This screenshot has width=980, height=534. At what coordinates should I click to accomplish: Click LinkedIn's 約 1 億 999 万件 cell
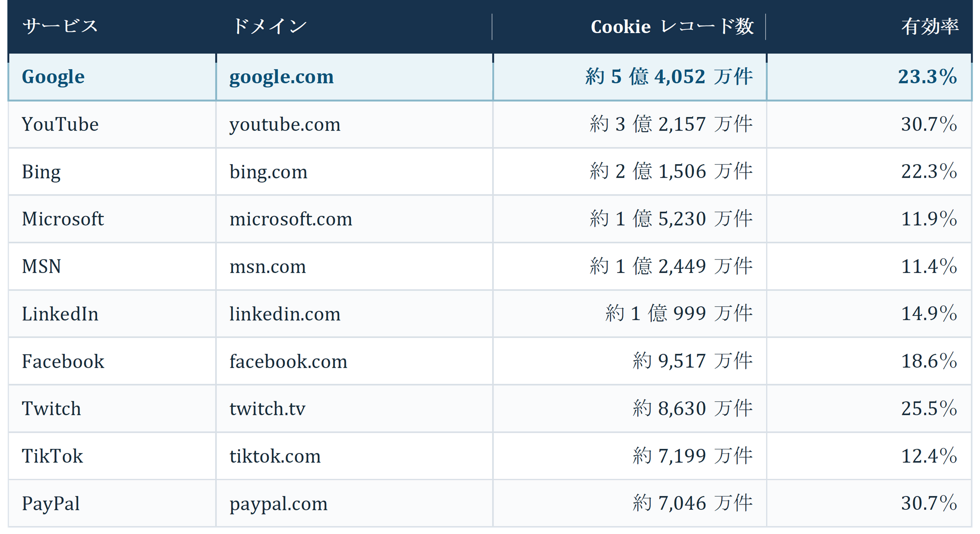click(630, 314)
